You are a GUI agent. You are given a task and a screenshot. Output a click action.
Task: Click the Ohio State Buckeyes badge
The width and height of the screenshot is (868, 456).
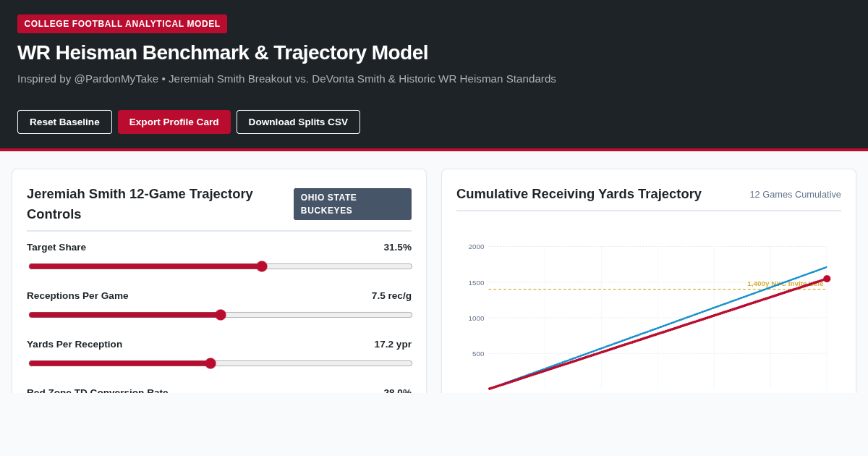tap(352, 204)
